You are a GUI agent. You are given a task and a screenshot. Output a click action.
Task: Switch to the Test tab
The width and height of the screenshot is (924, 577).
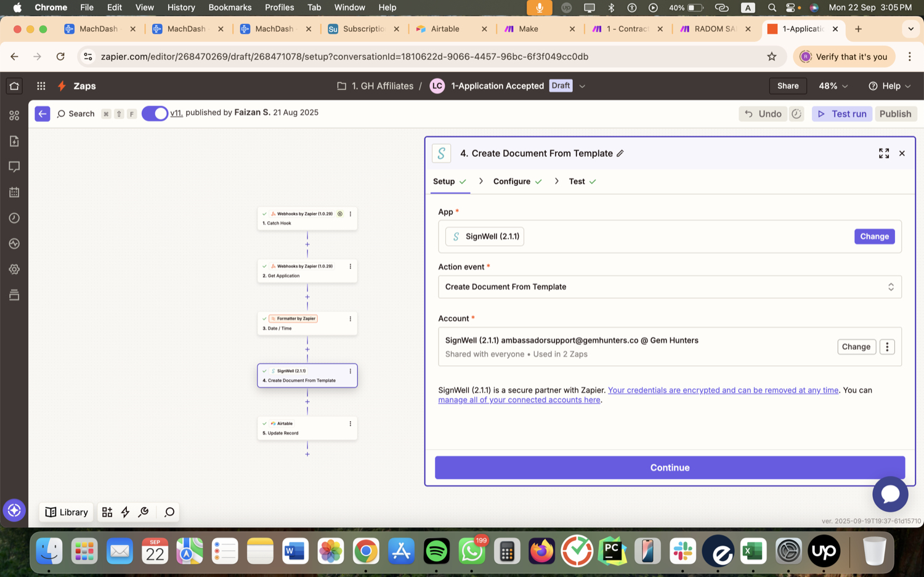tap(583, 182)
